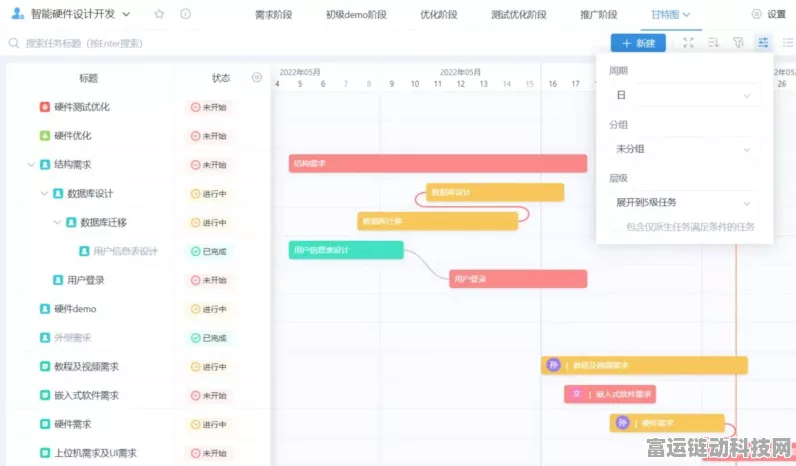Switch to the 推广阶段 tab
The width and height of the screenshot is (796, 466).
click(599, 15)
